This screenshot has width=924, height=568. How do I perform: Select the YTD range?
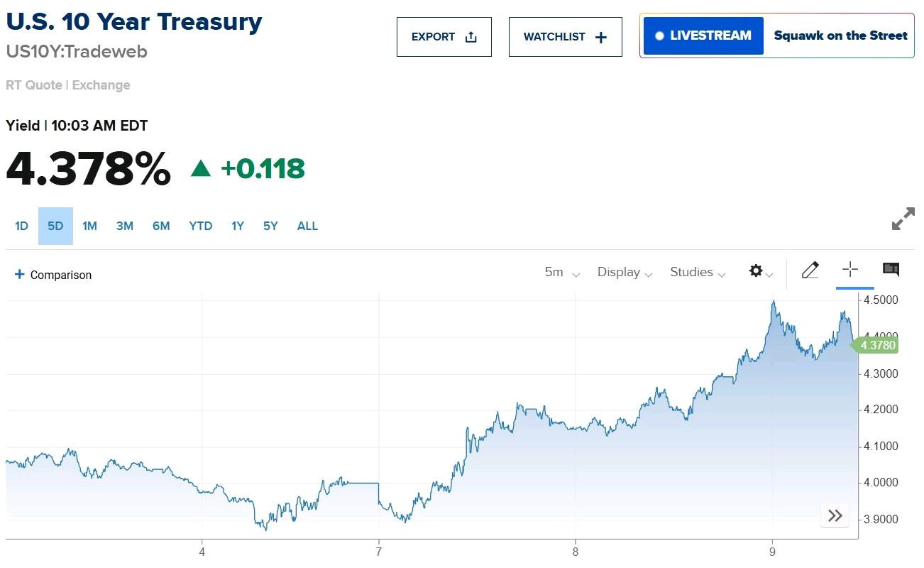tap(201, 226)
